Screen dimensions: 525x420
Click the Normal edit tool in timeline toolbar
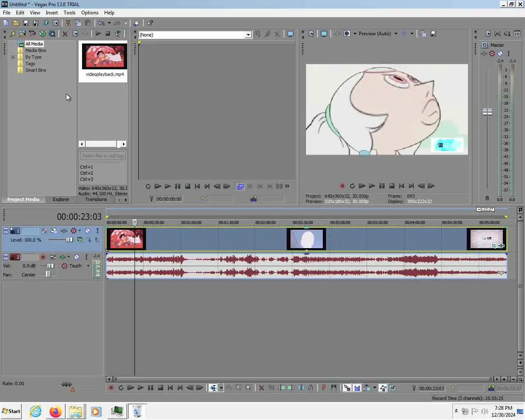pyautogui.click(x=213, y=388)
